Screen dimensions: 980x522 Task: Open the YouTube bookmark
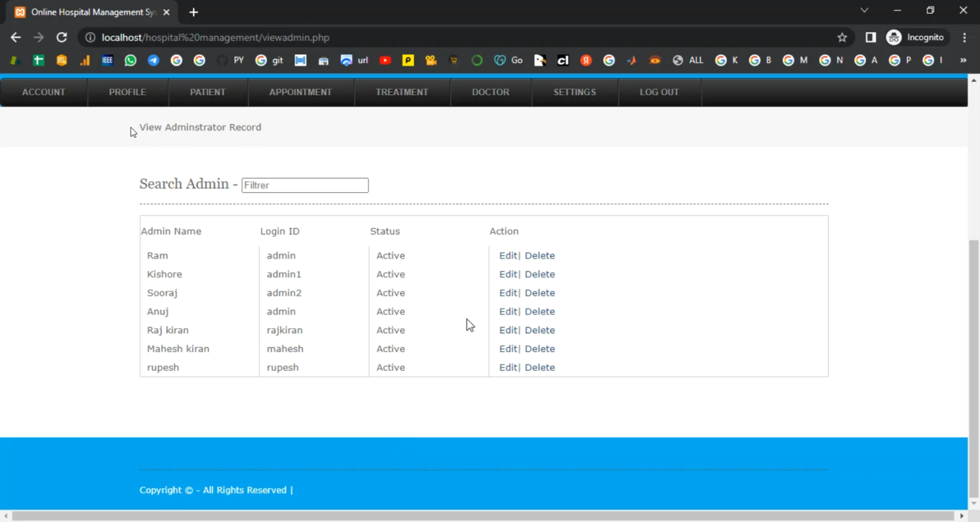[x=385, y=60]
